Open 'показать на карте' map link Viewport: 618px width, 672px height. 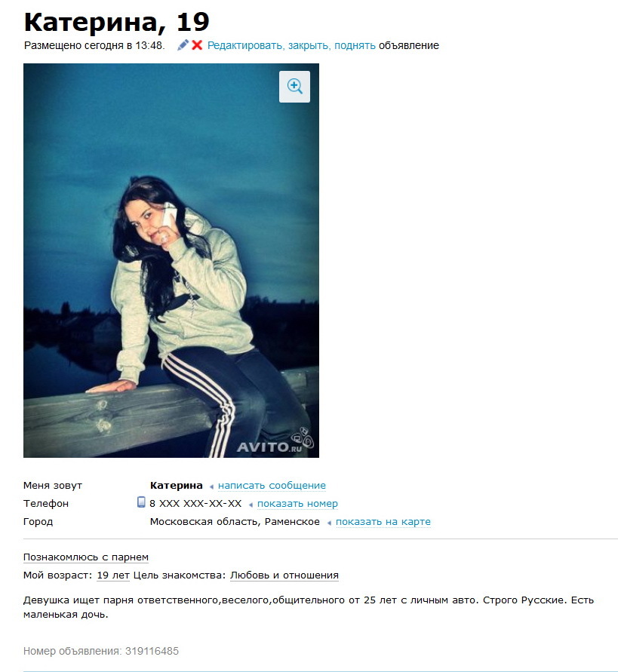pyautogui.click(x=383, y=522)
